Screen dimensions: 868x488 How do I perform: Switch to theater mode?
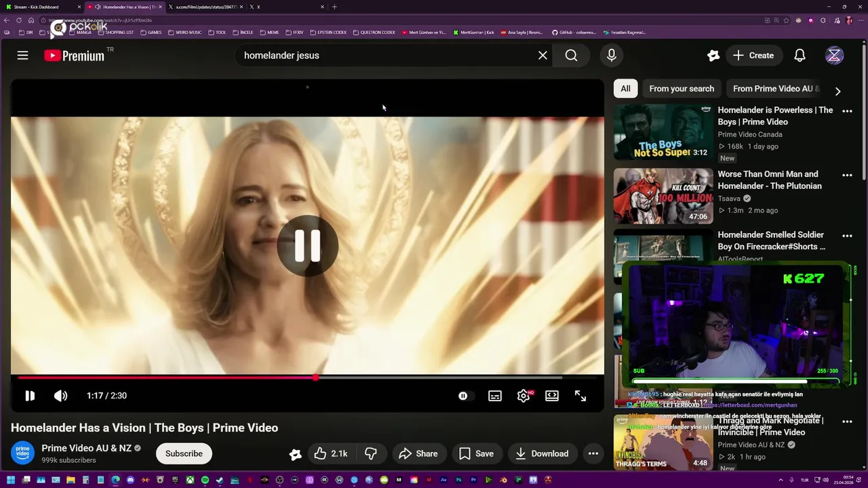(x=552, y=396)
